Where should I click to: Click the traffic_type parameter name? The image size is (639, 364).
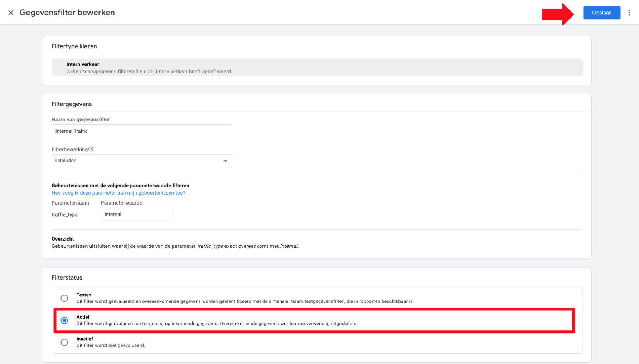pyautogui.click(x=65, y=215)
